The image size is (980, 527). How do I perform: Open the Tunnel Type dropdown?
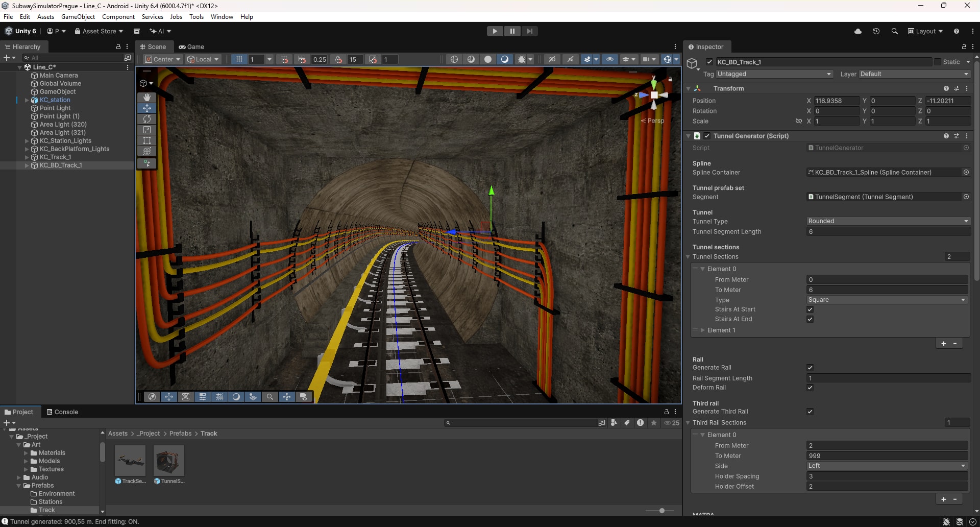click(888, 221)
